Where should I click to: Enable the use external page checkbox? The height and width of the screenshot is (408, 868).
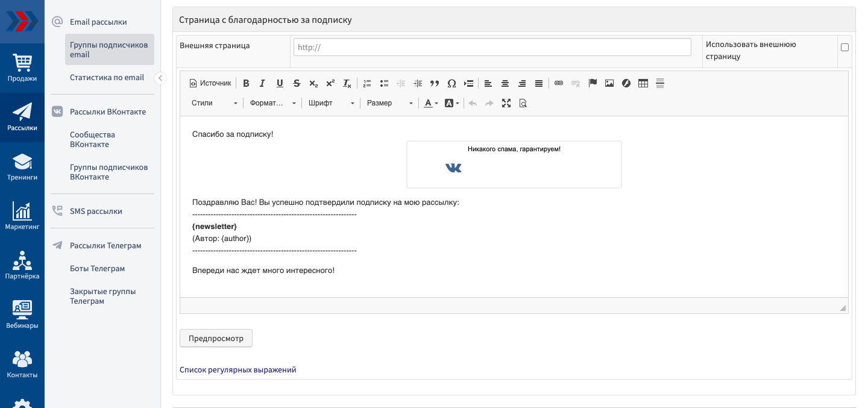844,48
